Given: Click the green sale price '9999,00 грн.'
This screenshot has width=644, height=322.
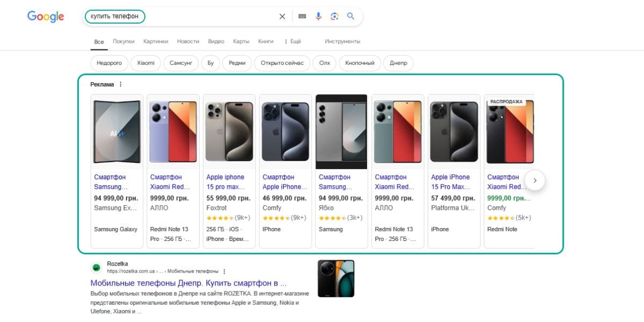Looking at the screenshot, I should [509, 198].
